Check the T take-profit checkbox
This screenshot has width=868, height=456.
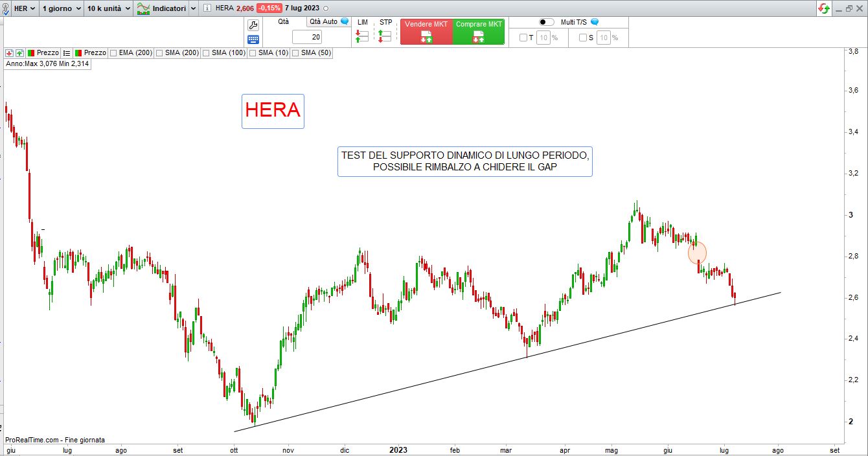(x=523, y=38)
